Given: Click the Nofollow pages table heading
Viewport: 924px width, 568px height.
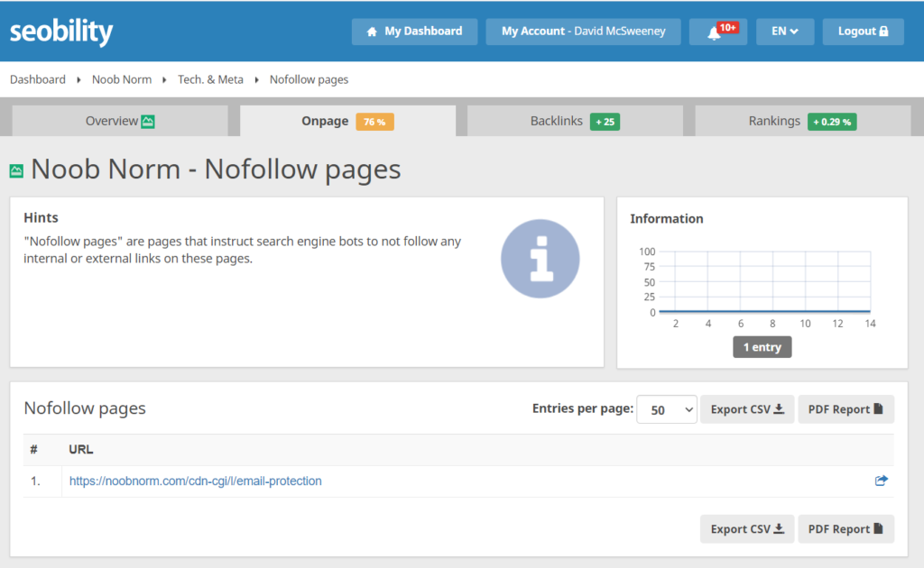Looking at the screenshot, I should [x=85, y=408].
